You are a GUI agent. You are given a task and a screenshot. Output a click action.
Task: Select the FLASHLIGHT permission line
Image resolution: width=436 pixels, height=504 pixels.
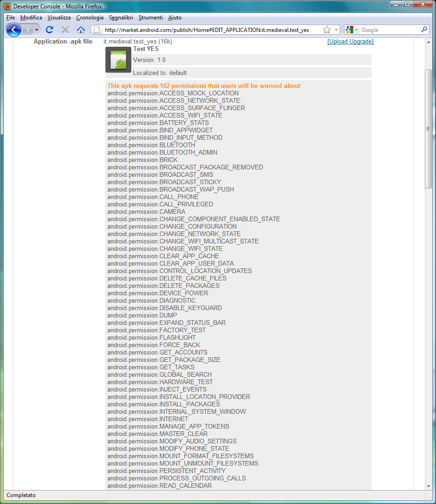point(152,337)
